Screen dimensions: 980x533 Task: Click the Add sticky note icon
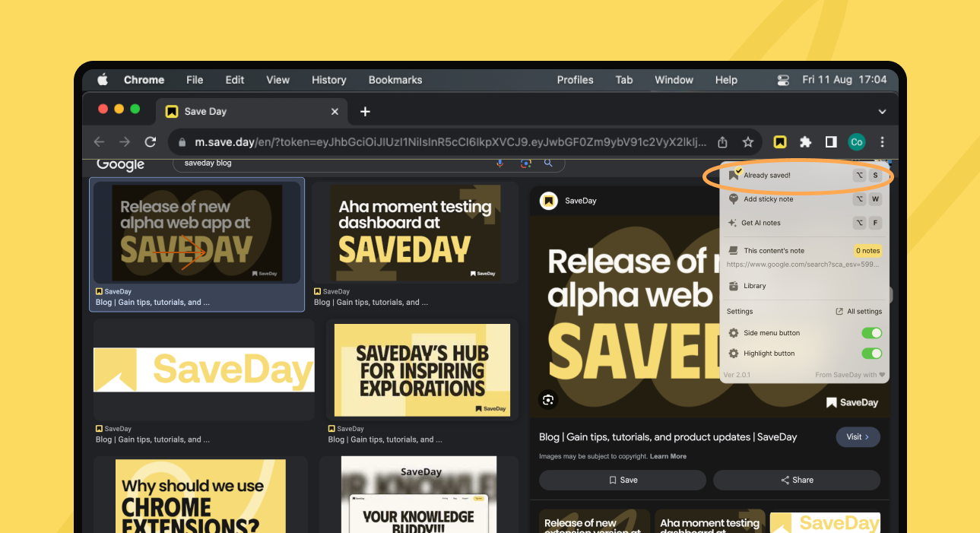pyautogui.click(x=734, y=199)
